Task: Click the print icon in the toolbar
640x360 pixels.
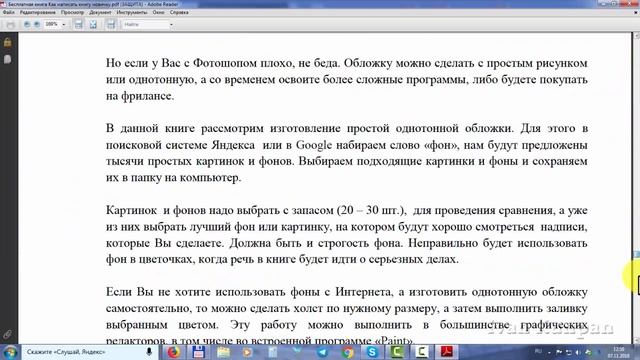Action: click(10, 24)
